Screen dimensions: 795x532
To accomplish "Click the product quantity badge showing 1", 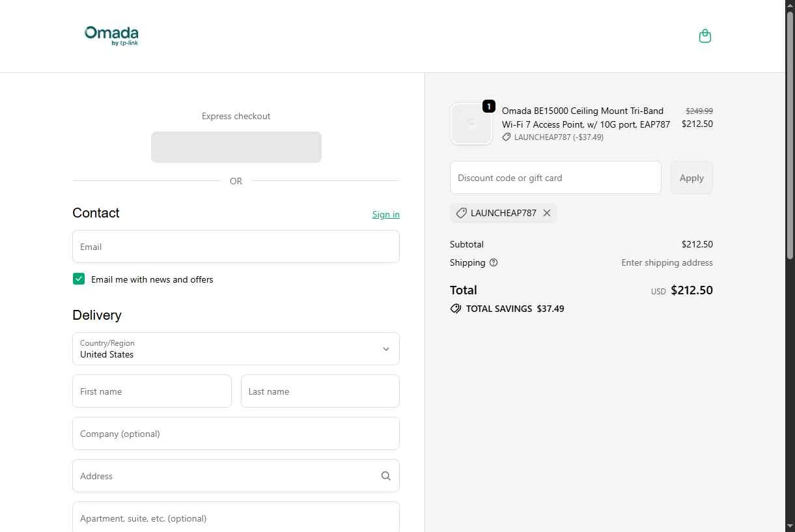I will tap(489, 106).
